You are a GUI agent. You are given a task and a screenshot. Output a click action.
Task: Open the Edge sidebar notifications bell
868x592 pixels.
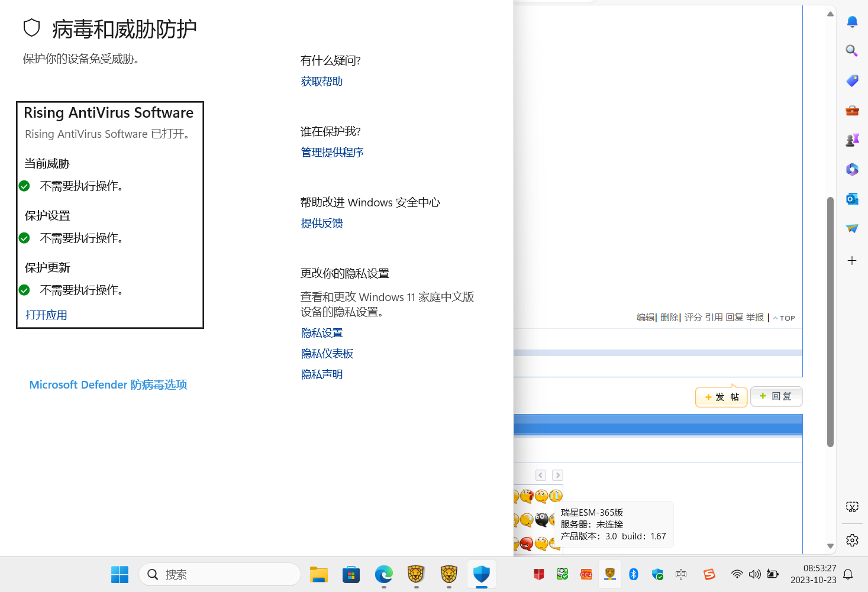pyautogui.click(x=852, y=22)
